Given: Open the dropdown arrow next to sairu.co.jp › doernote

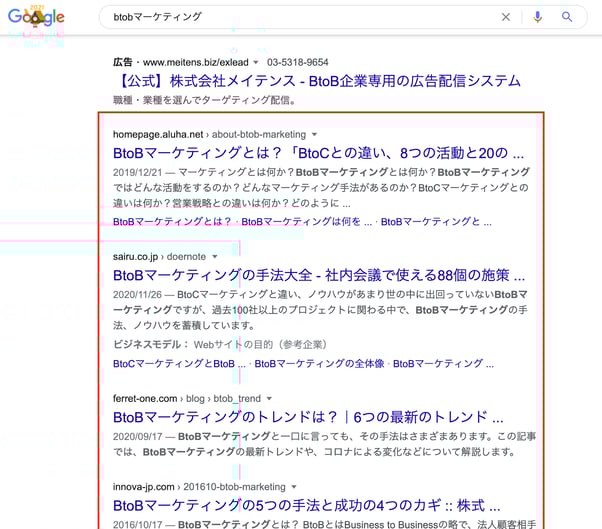Looking at the screenshot, I should 215,256.
